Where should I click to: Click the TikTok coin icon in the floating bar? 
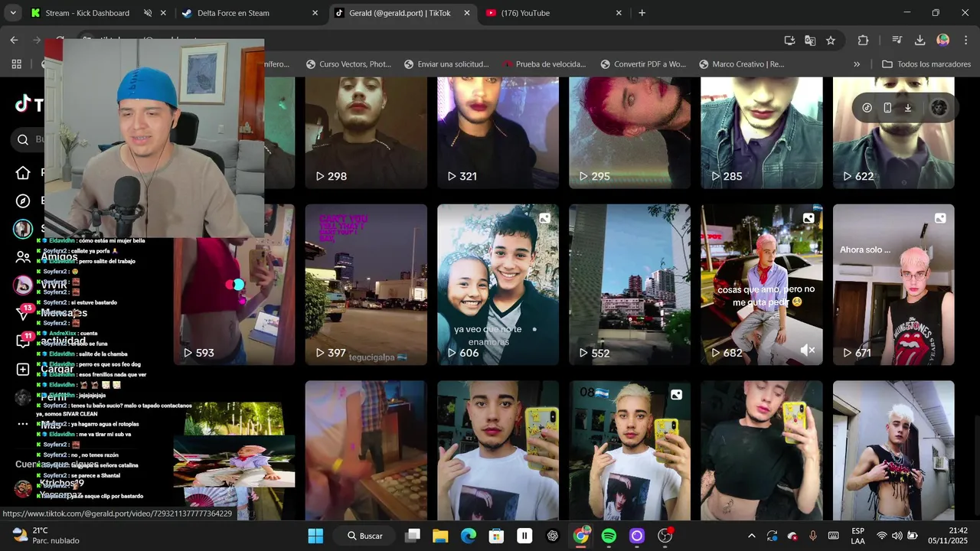(867, 108)
